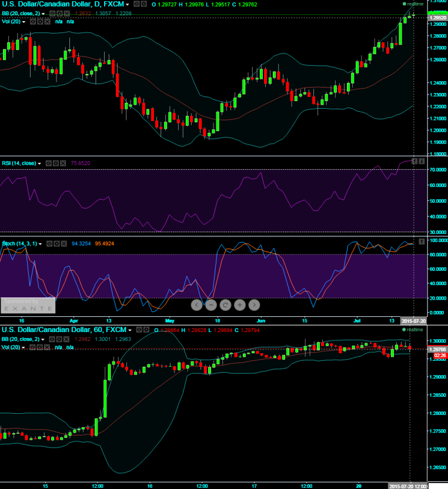
Task: Click BB (20, close, 2) label on daily chart
Action: point(21,14)
